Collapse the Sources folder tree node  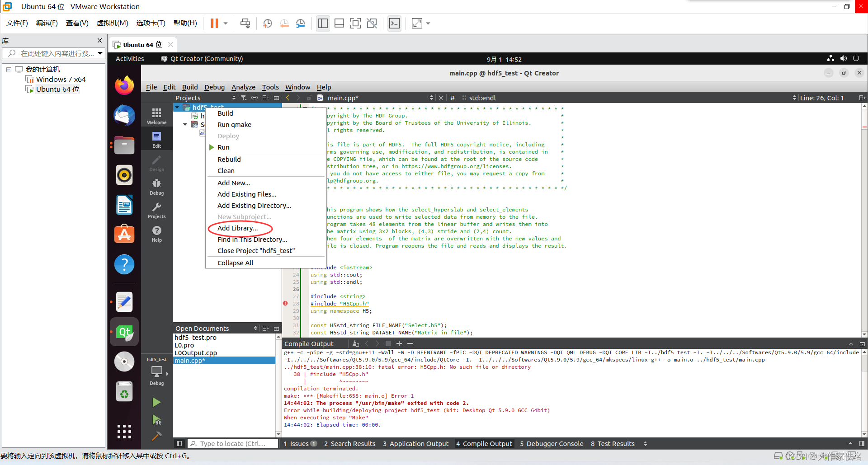(185, 124)
